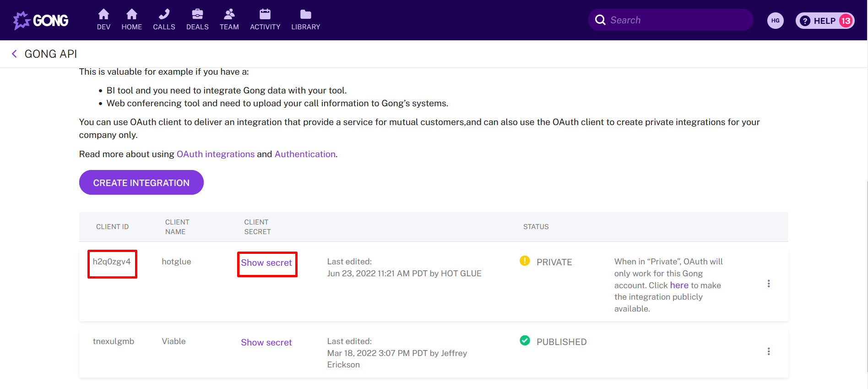Click the STATUS column header
This screenshot has width=868, height=389.
point(536,227)
